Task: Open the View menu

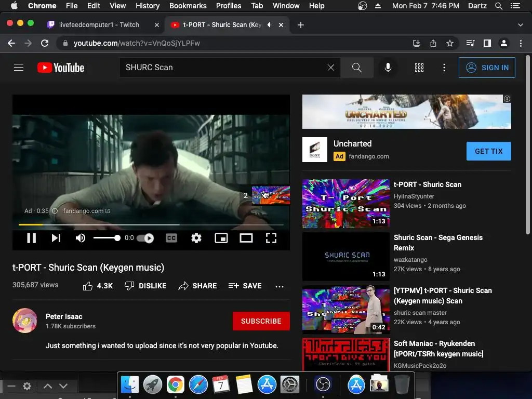Action: pyautogui.click(x=118, y=6)
